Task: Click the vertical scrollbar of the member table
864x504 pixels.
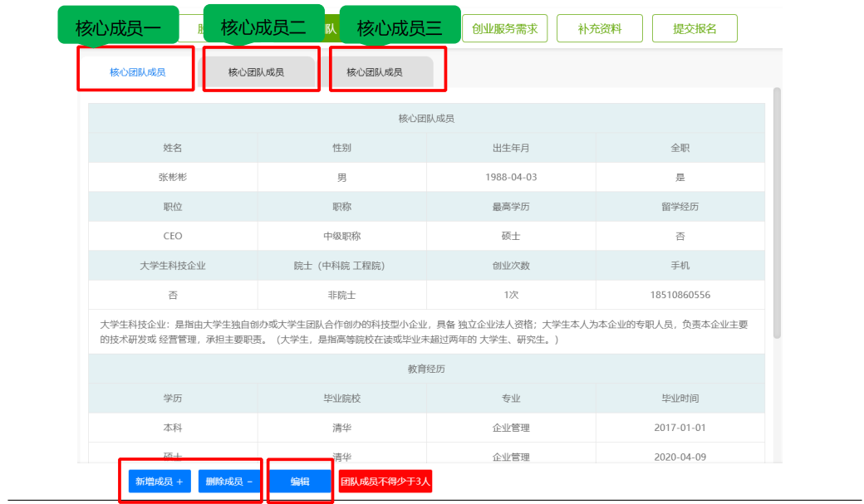Action: click(777, 213)
